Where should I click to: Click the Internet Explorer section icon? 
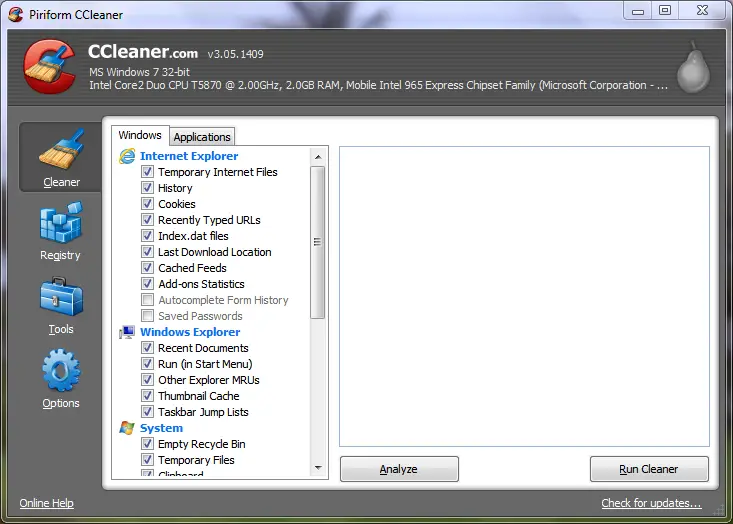[x=127, y=156]
